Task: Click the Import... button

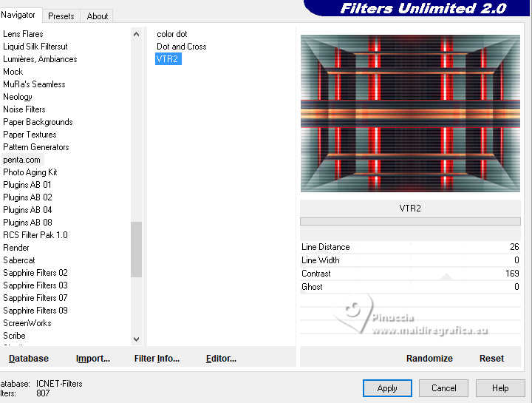Action: pyautogui.click(x=93, y=359)
